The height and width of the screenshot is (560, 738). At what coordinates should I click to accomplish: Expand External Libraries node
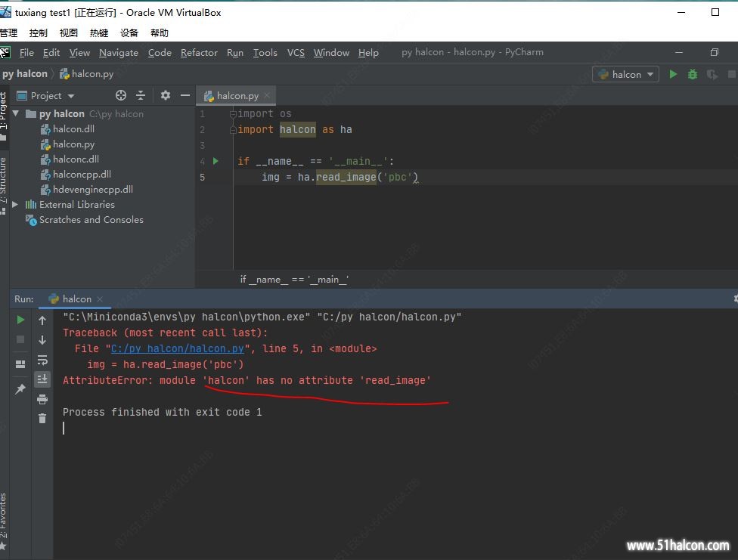coord(15,204)
